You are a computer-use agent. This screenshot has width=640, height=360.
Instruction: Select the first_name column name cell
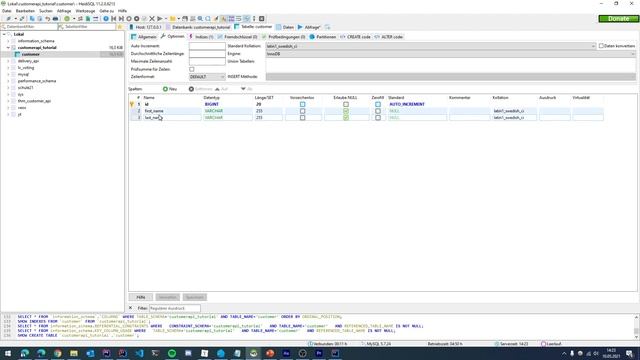click(x=171, y=111)
